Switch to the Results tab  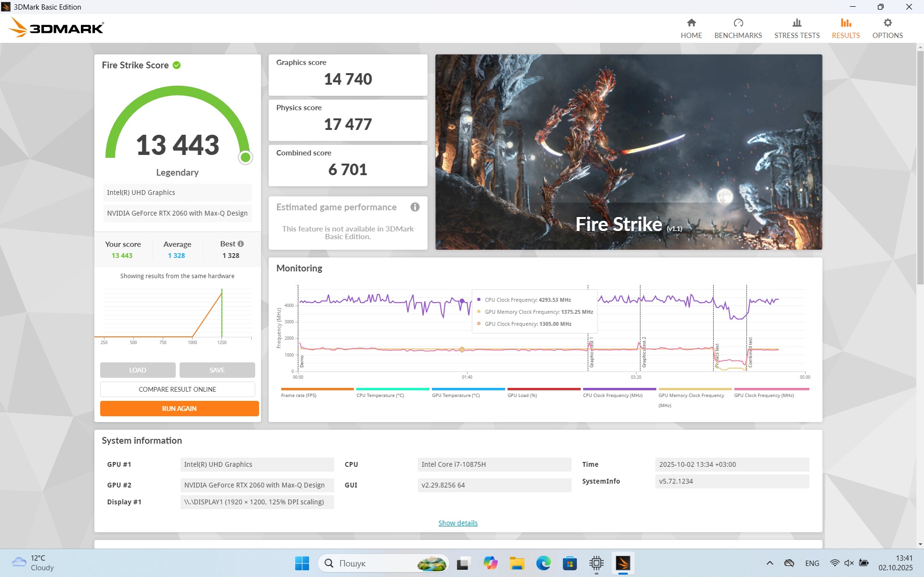point(846,28)
